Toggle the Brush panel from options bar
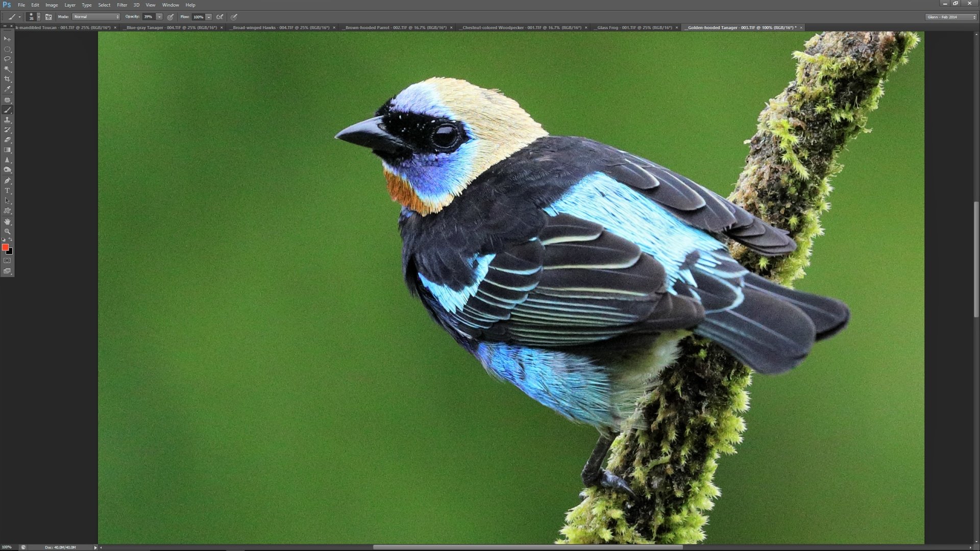This screenshot has height=551, width=980. click(x=48, y=17)
